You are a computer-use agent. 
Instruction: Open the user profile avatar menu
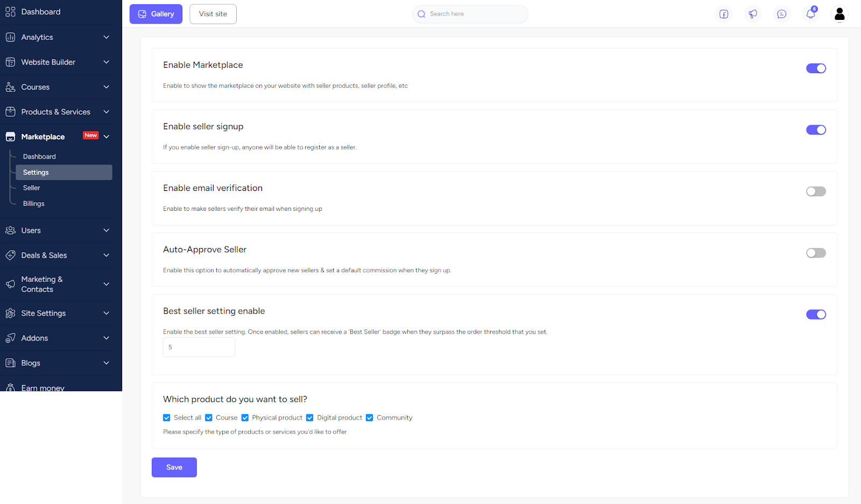click(x=839, y=14)
